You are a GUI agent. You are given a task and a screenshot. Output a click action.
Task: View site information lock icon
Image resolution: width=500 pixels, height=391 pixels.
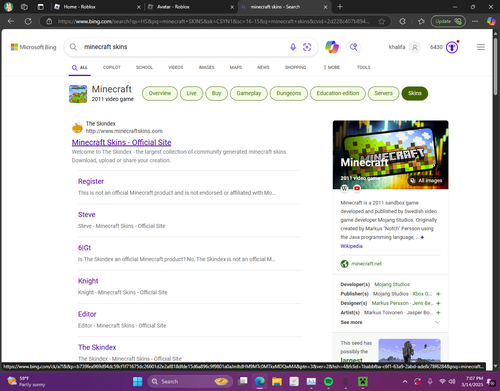[49, 21]
